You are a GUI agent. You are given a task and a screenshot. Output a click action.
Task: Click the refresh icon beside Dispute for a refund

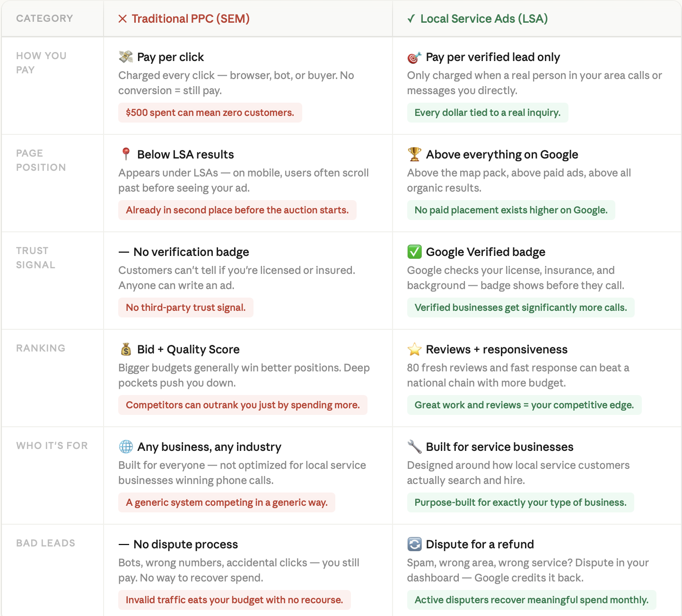click(x=413, y=544)
